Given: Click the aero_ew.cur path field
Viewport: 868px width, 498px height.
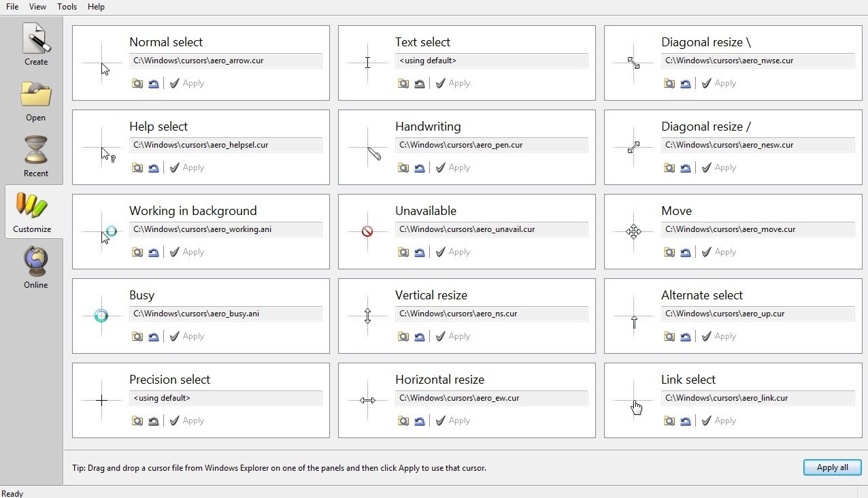Looking at the screenshot, I should point(492,398).
